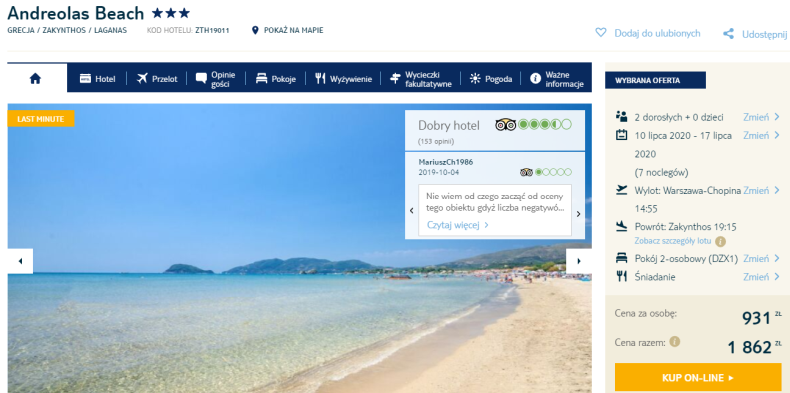Expand Zmień for the 10 lipca dates
This screenshot has height=393, width=790.
point(761,135)
